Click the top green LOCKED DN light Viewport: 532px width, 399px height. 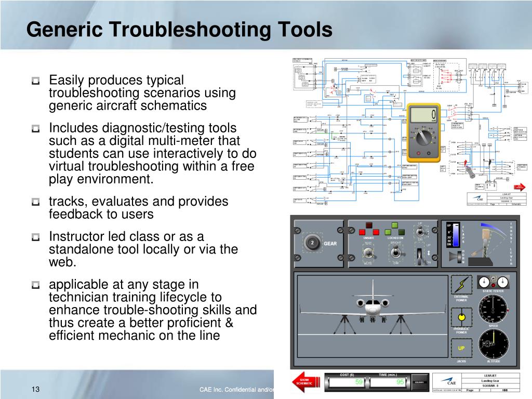pyautogui.click(x=395, y=225)
